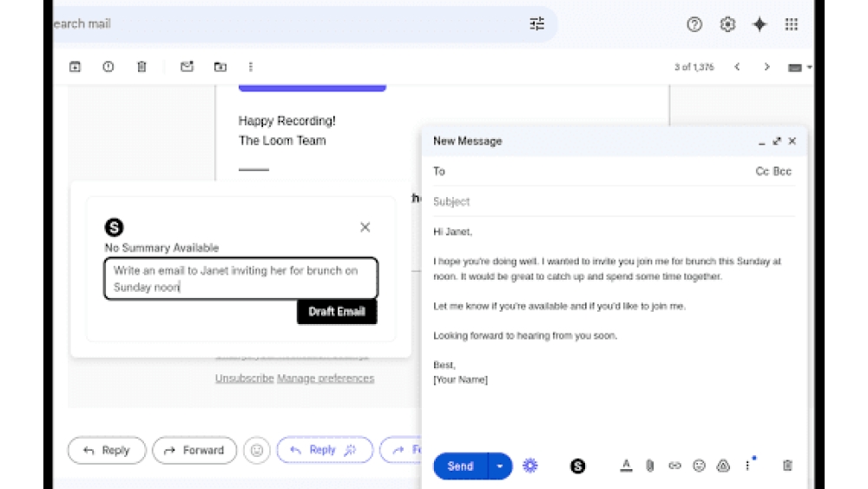Open more compose options menu

click(x=748, y=466)
